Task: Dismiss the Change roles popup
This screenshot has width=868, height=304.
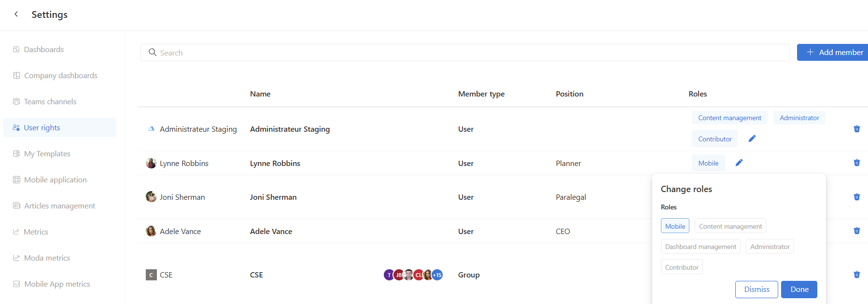Action: click(x=756, y=290)
